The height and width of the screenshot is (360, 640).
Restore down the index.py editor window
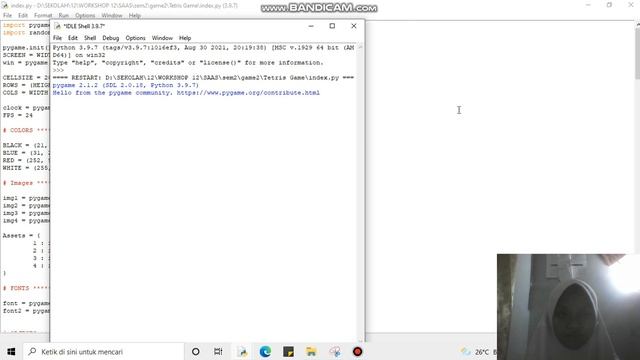click(609, 5)
